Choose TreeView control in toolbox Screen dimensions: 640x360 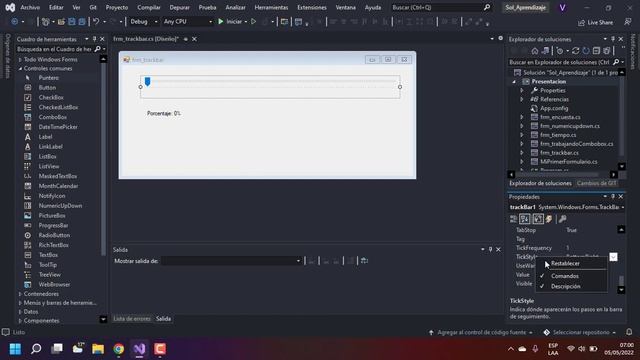pyautogui.click(x=50, y=275)
